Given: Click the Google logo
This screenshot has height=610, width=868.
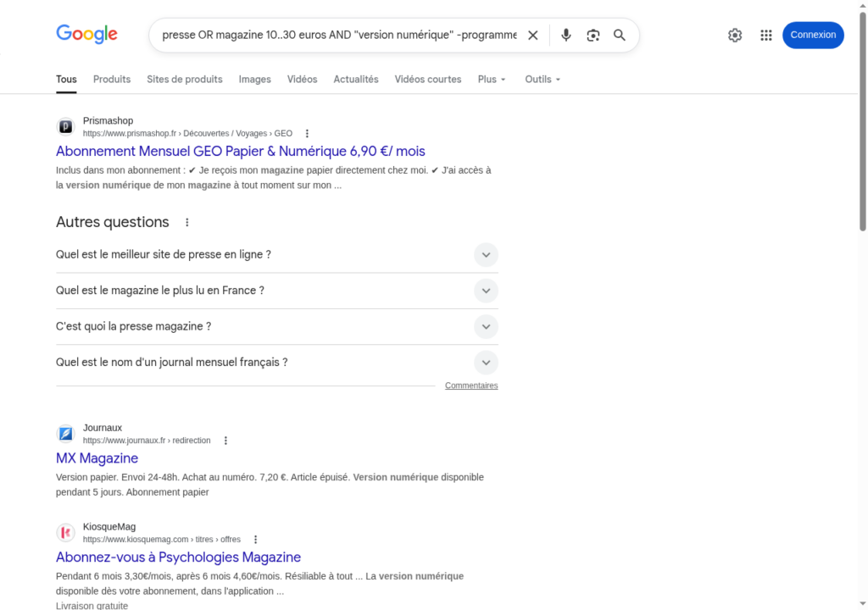Looking at the screenshot, I should 86,35.
